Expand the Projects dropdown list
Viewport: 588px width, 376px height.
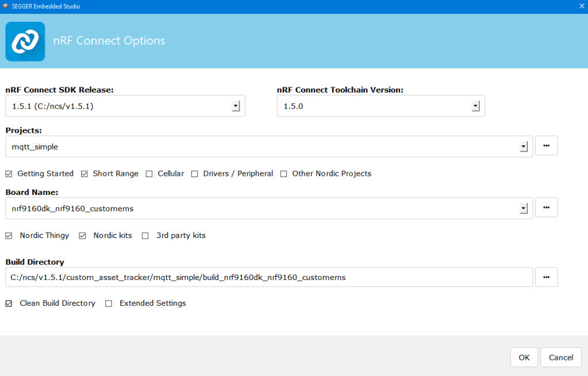point(523,147)
